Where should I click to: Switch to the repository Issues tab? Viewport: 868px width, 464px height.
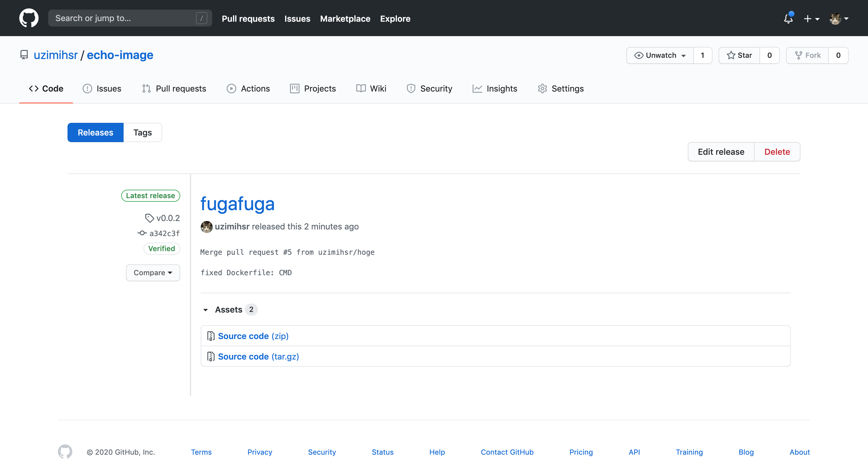click(x=102, y=89)
